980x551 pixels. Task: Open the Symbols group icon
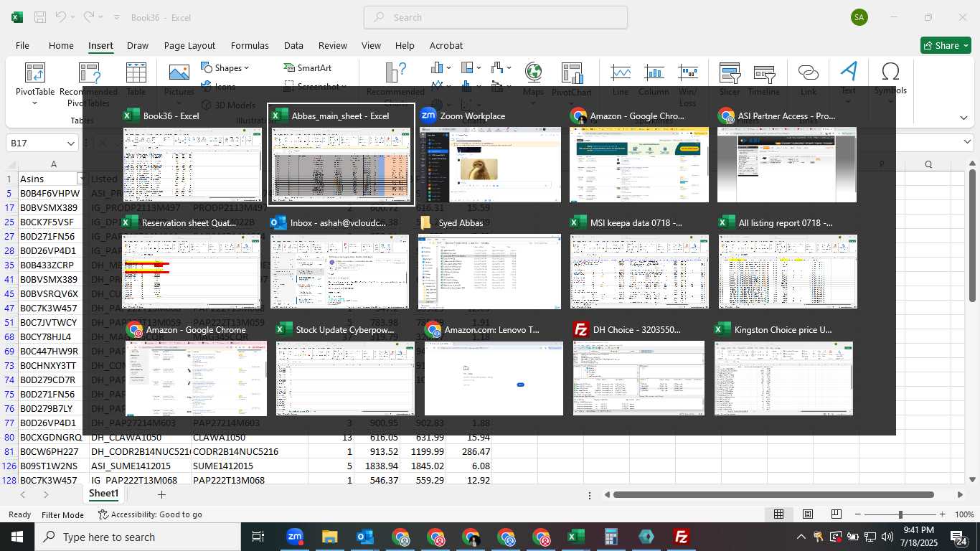890,72
